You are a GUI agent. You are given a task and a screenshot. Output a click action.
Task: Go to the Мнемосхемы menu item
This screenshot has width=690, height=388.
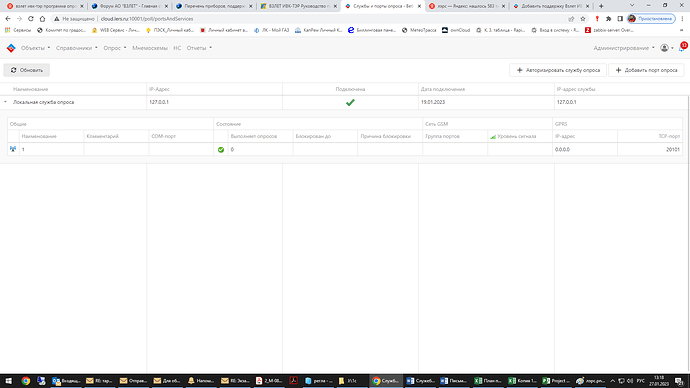150,48
